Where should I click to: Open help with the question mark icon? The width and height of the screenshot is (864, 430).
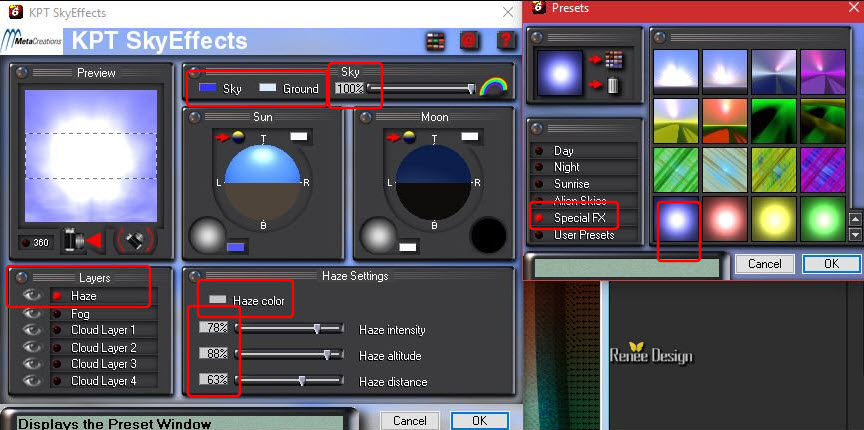point(505,41)
